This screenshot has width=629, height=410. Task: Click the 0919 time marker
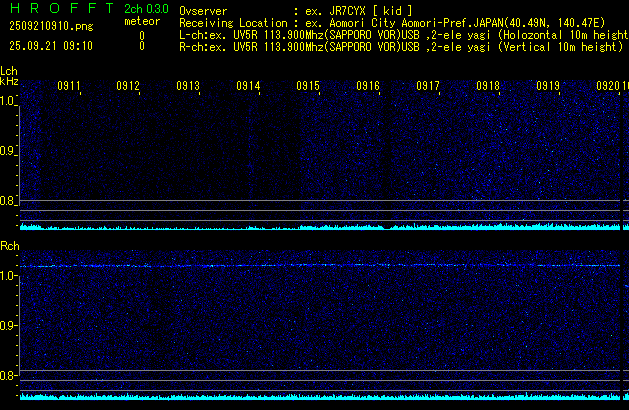(x=548, y=87)
